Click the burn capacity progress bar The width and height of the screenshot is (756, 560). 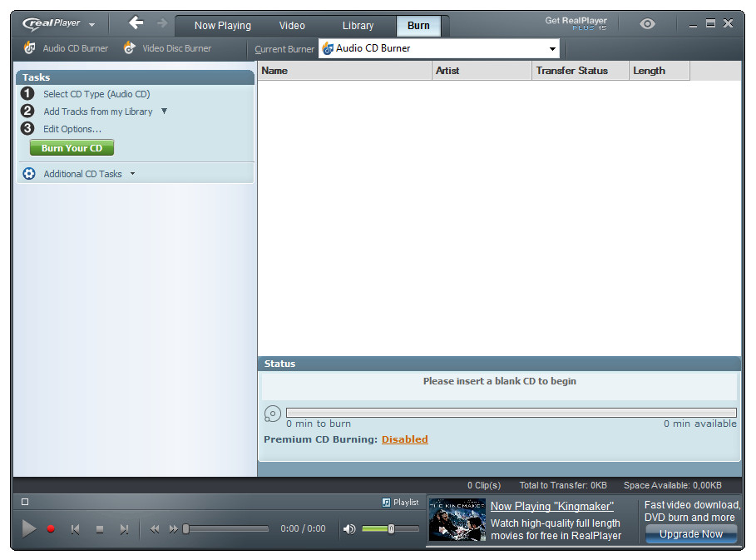click(x=511, y=413)
